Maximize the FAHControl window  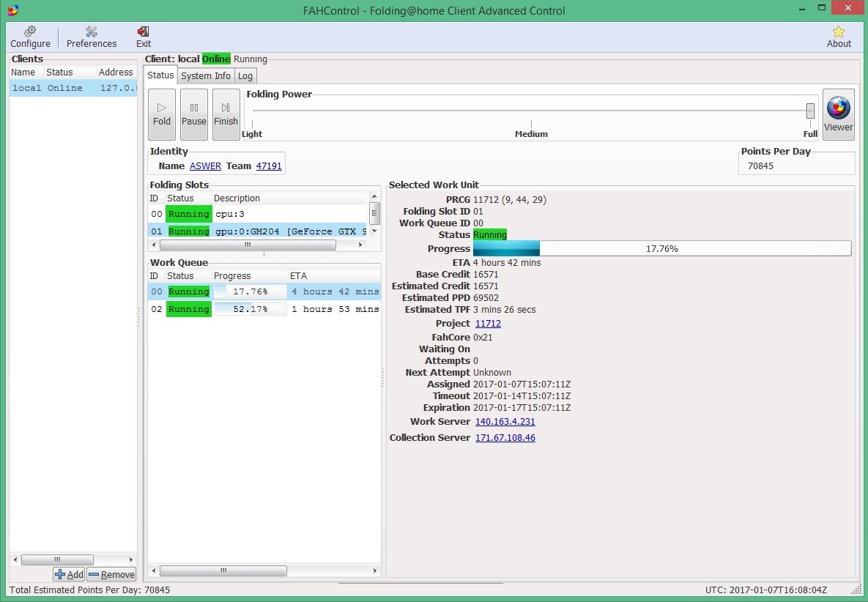tap(822, 8)
